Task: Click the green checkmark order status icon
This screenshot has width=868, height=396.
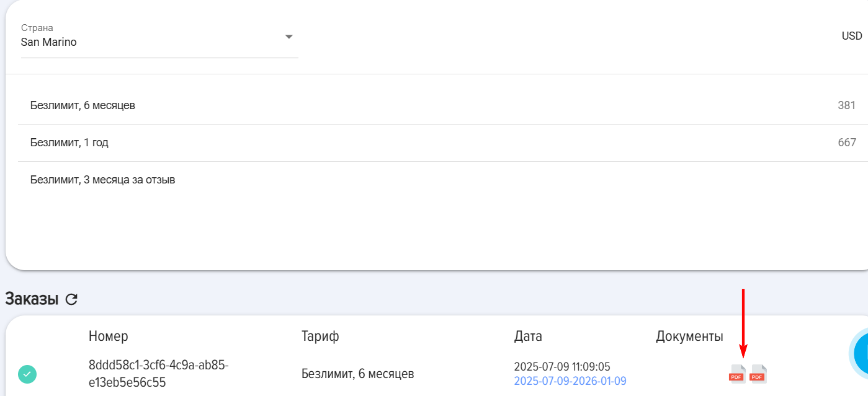Action: [x=27, y=374]
